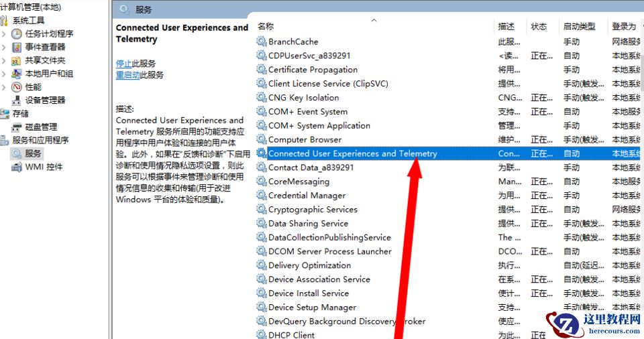Select the 服务和应用程序 tree item

[40, 141]
